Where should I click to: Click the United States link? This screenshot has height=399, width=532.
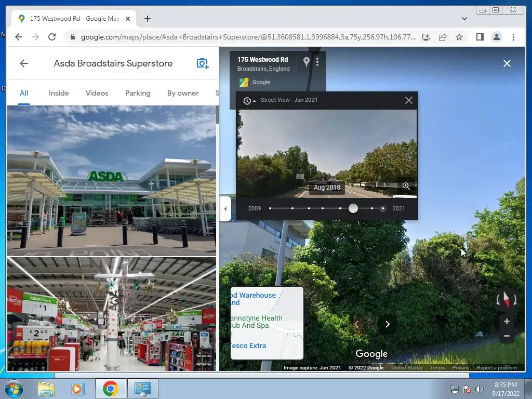[407, 367]
